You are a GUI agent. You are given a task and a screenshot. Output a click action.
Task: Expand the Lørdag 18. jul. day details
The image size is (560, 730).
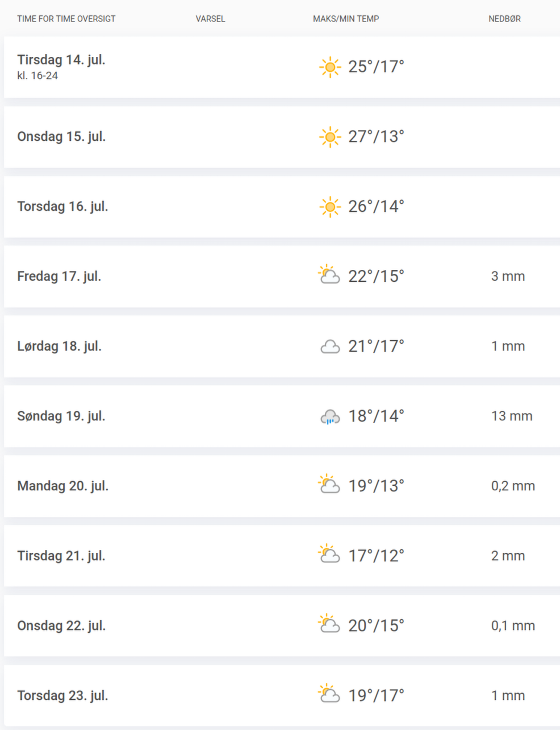[x=282, y=347]
